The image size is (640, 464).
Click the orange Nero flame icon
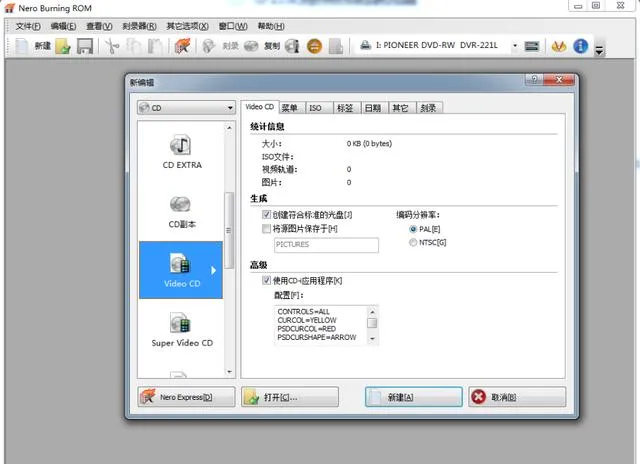(x=559, y=46)
